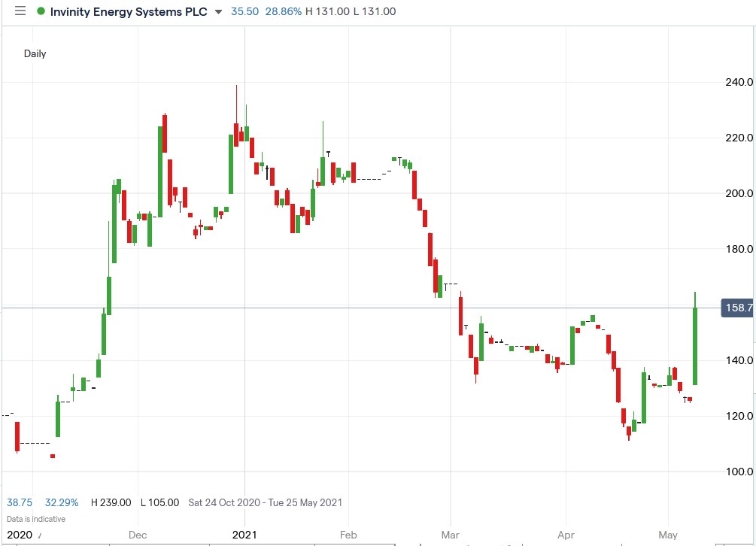Click the 2020 label on time axis
The image size is (756, 546).
point(20,535)
